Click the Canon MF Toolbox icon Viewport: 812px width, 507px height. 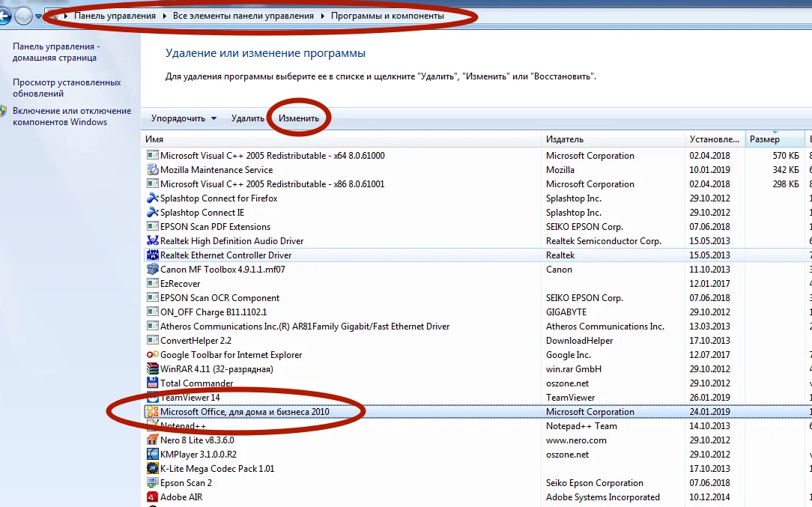152,269
